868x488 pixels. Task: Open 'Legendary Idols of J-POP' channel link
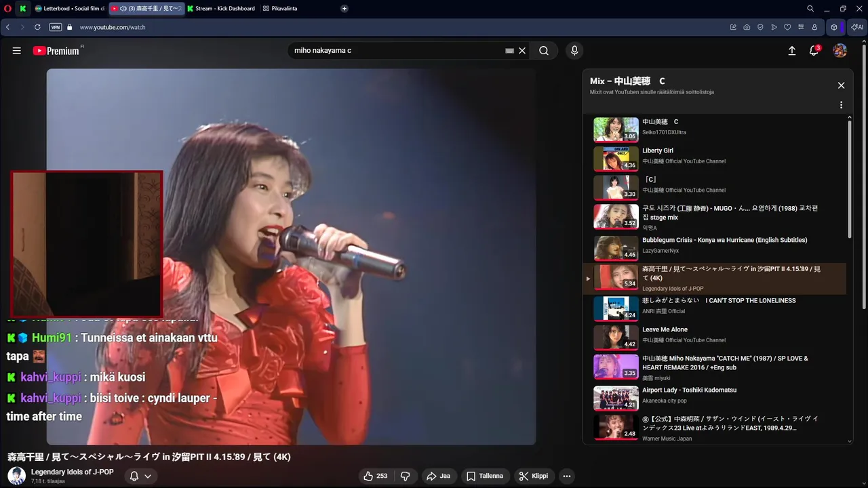click(73, 472)
